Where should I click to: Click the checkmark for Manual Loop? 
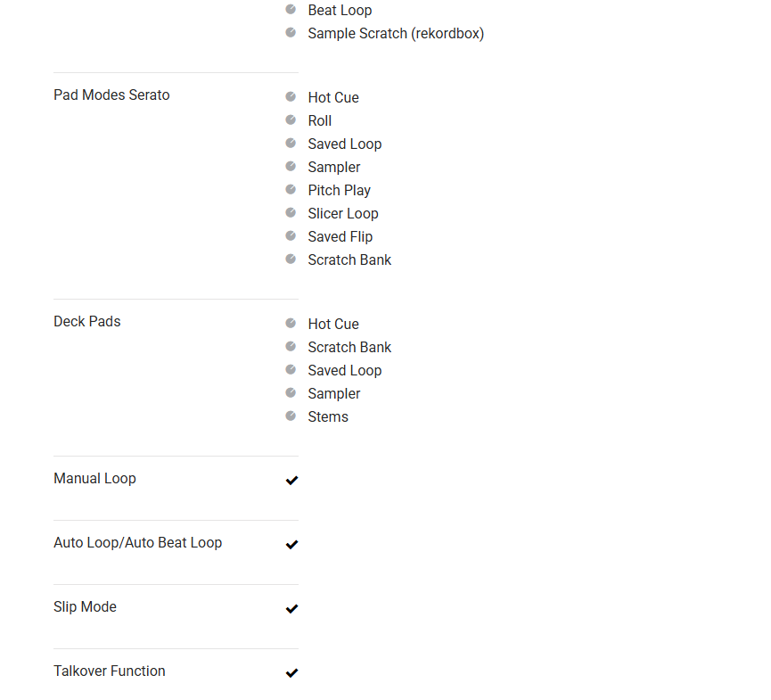(x=291, y=481)
